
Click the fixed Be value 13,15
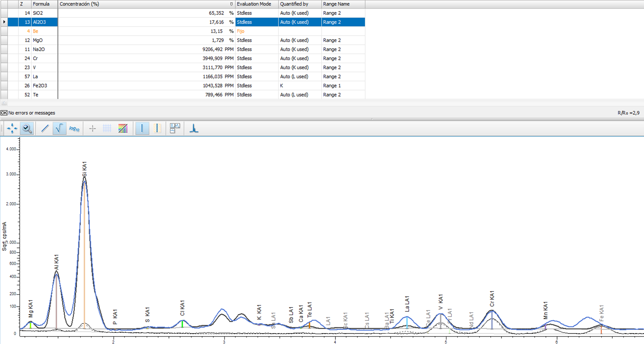coord(217,31)
